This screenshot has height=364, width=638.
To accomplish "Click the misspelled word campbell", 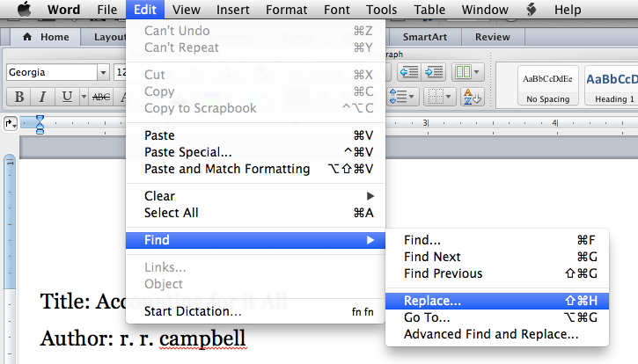I will (202, 339).
